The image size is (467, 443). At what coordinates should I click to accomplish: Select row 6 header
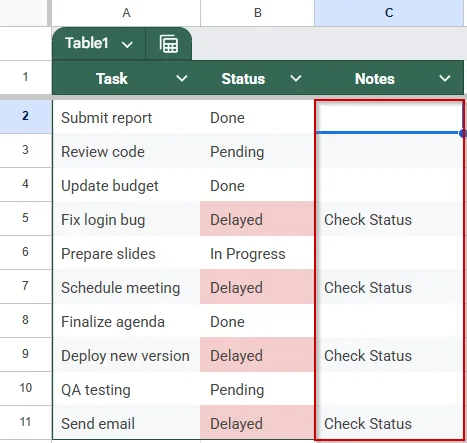25,252
